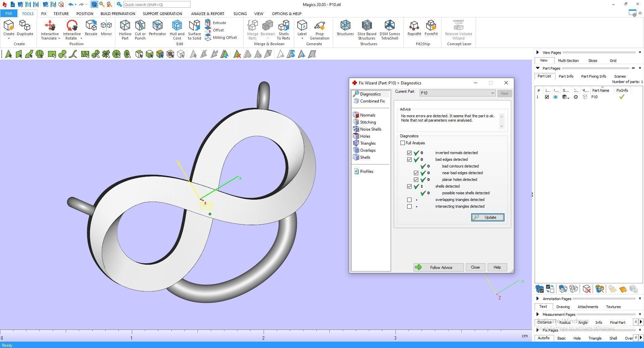Select part P10 in Part List
The width and height of the screenshot is (644, 348).
[594, 97]
